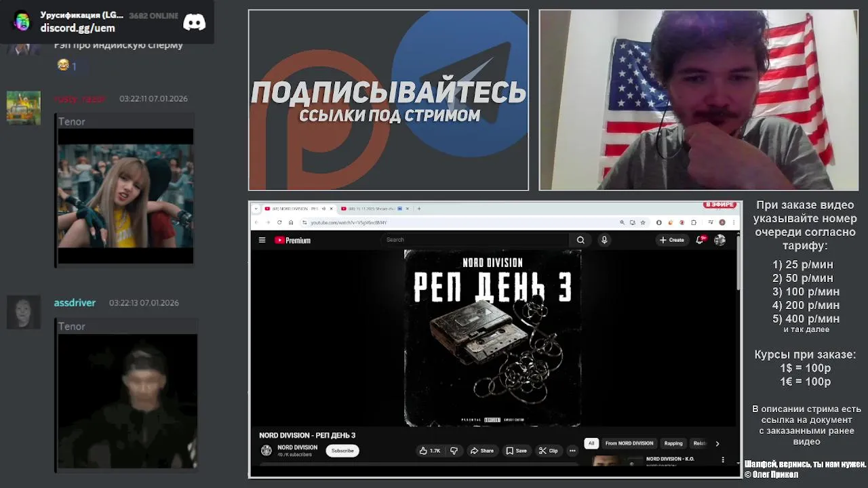The width and height of the screenshot is (868, 488).
Task: Open more actions ellipsis under the video
Action: pyautogui.click(x=572, y=451)
